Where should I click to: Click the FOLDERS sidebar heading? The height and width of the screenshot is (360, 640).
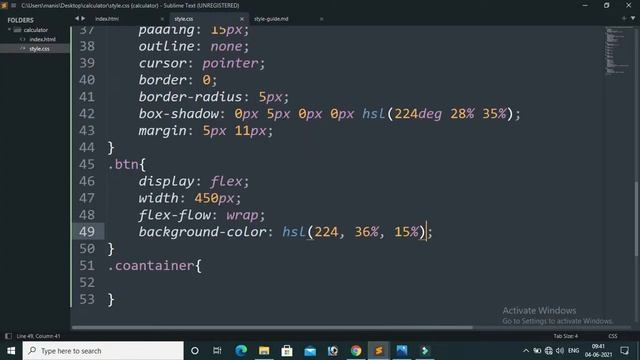coord(20,20)
